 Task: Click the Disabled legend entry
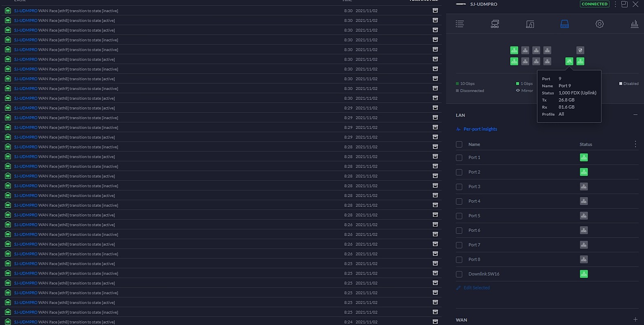(629, 83)
